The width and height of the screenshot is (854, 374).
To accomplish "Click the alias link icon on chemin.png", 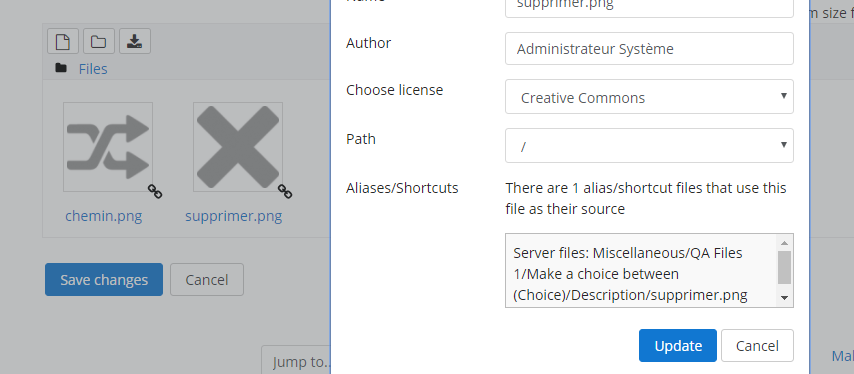I will click(155, 192).
